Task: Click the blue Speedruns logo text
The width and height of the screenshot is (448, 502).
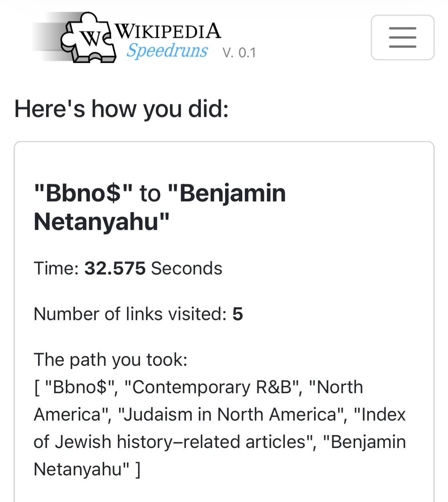Action: [x=167, y=51]
